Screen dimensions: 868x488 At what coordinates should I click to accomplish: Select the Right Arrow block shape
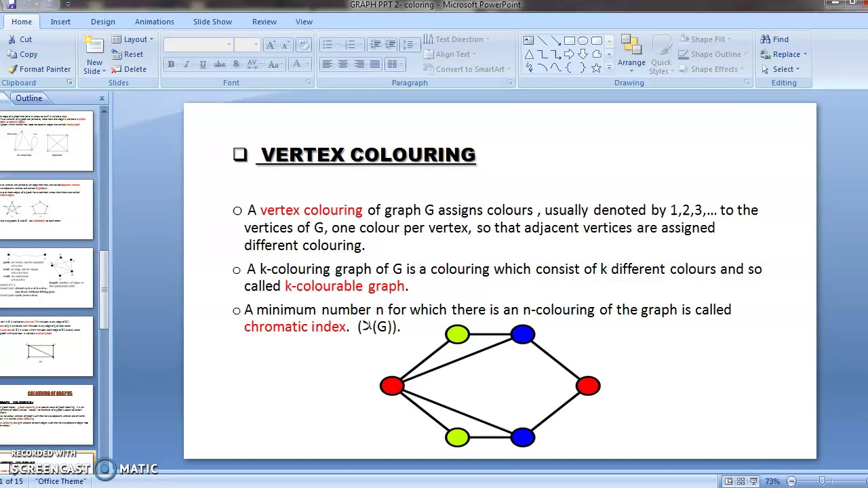(x=569, y=54)
